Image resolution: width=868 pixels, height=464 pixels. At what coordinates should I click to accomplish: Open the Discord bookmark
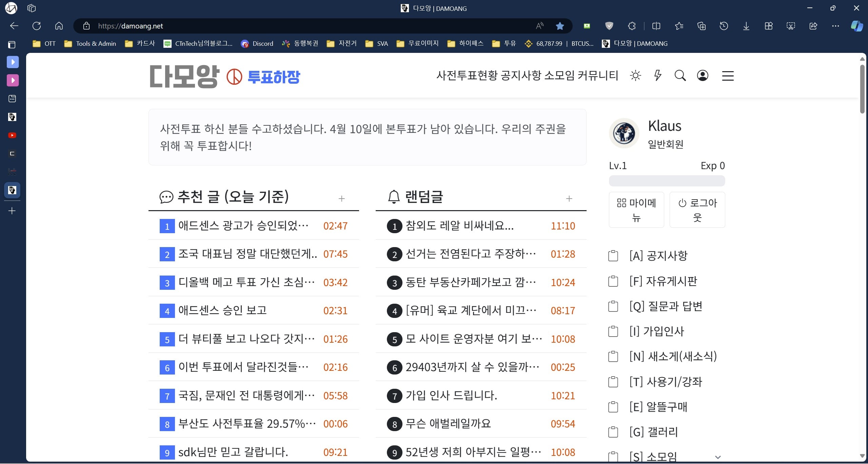pos(257,43)
